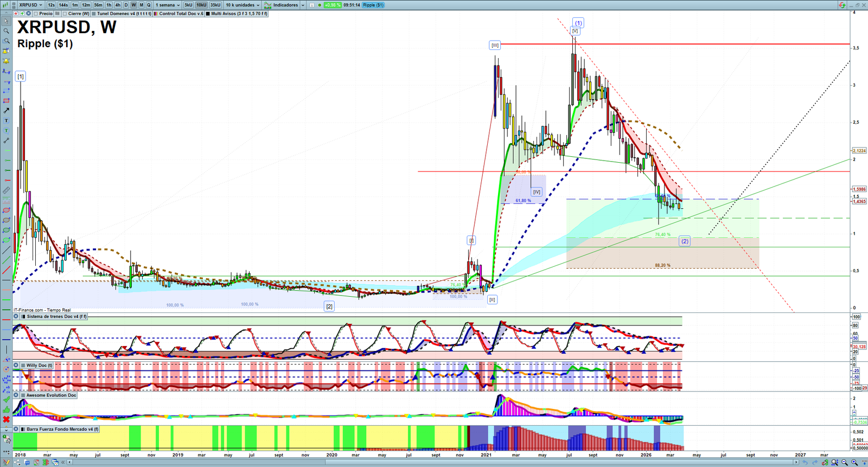Image resolution: width=868 pixels, height=467 pixels.
Task: Select the line segment drawing tool
Action: click(7, 140)
